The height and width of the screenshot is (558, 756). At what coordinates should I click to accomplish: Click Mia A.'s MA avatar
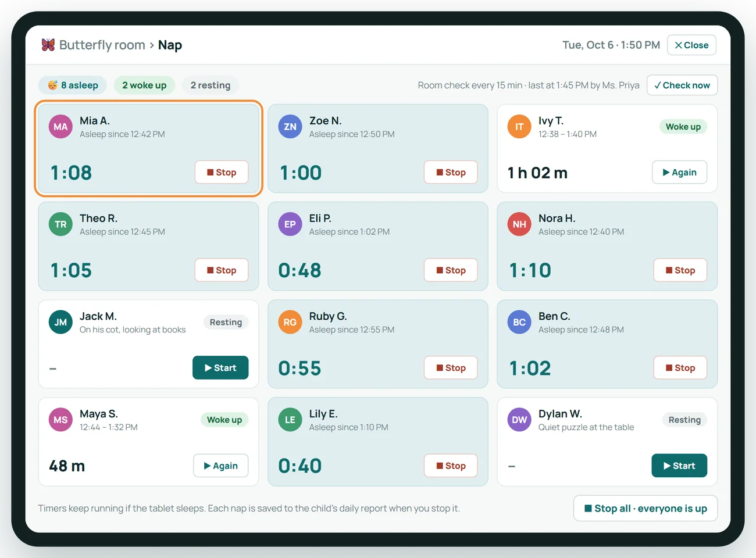[x=60, y=127]
